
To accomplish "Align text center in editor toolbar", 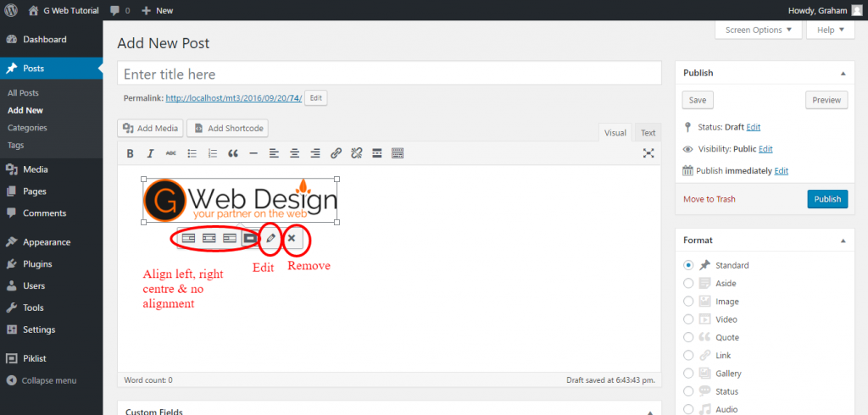I will coord(294,153).
